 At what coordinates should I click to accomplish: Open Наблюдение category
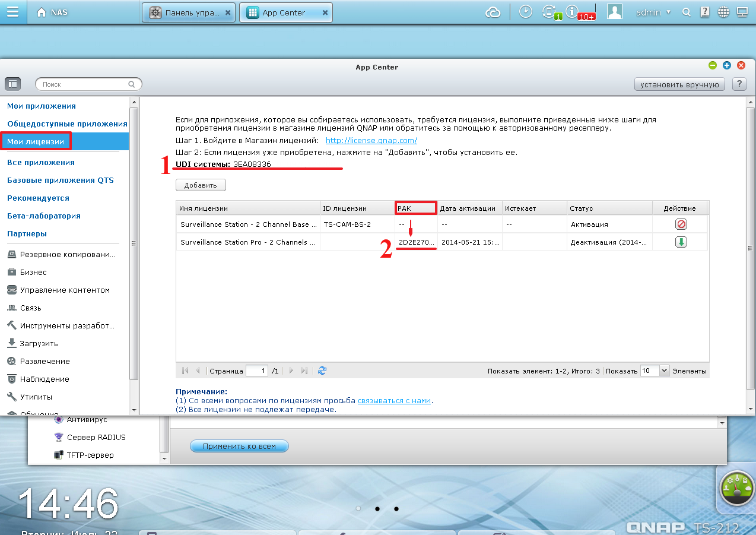[39, 379]
